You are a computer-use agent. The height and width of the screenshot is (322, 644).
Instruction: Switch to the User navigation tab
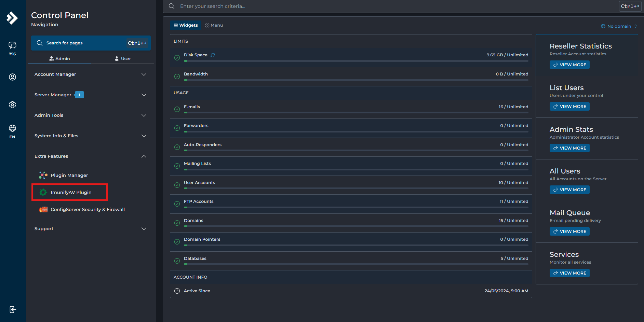pos(123,59)
